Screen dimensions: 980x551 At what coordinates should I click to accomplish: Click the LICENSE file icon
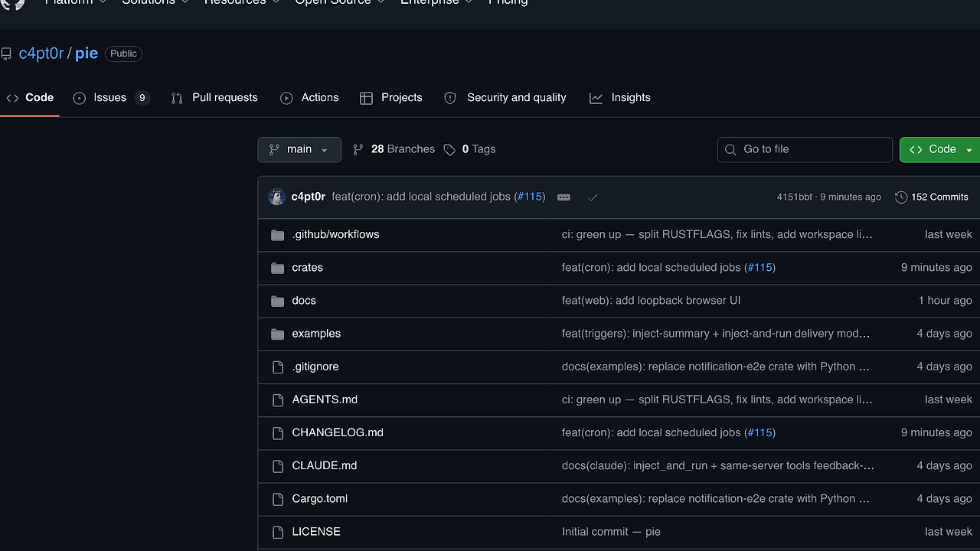coord(278,532)
